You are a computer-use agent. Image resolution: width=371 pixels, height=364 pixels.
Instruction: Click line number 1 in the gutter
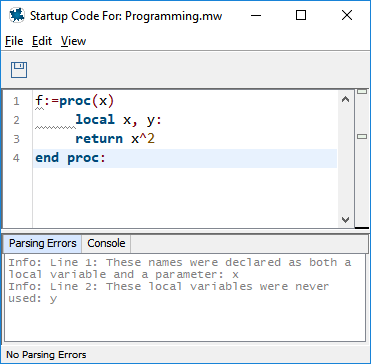(x=16, y=101)
